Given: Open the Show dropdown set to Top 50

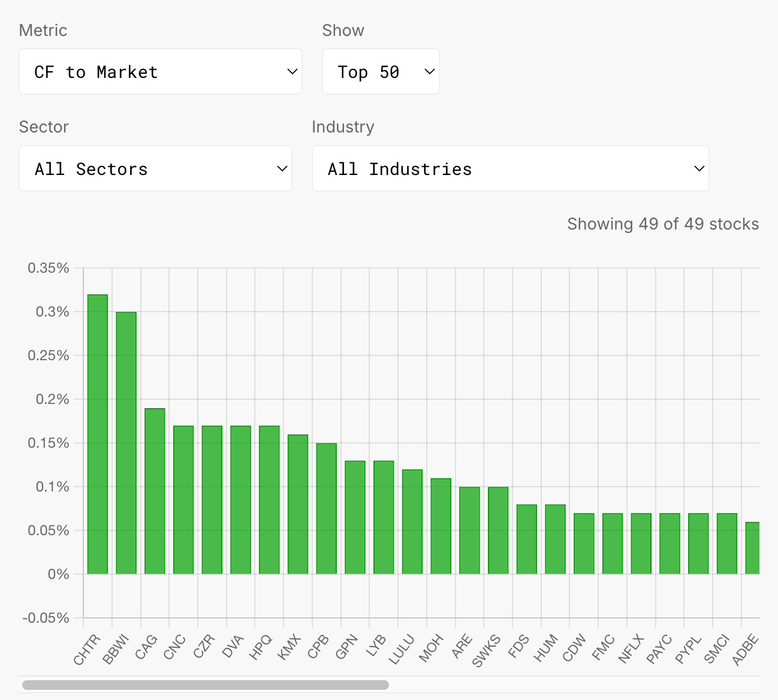Looking at the screenshot, I should [381, 72].
